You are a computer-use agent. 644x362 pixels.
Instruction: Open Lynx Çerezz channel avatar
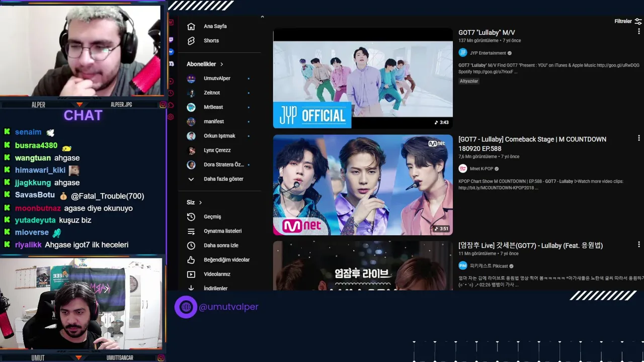tap(191, 150)
